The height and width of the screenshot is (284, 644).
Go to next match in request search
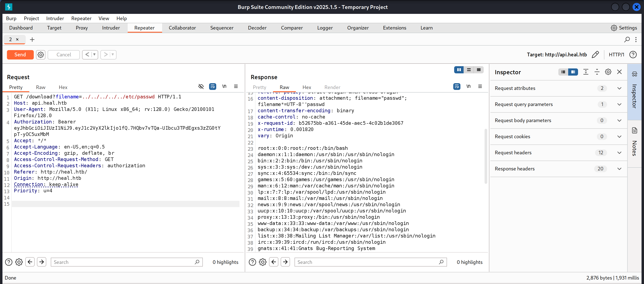(42, 262)
